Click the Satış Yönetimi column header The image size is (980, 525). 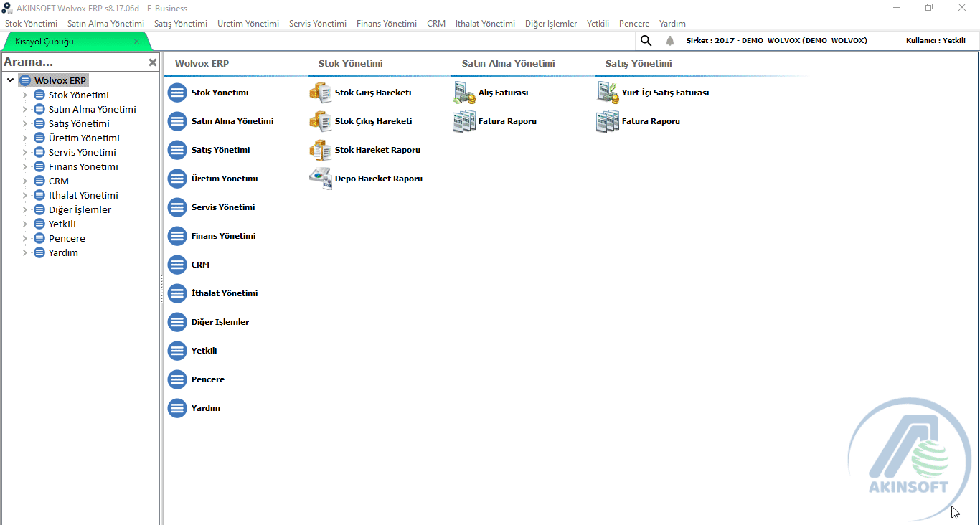pyautogui.click(x=639, y=64)
